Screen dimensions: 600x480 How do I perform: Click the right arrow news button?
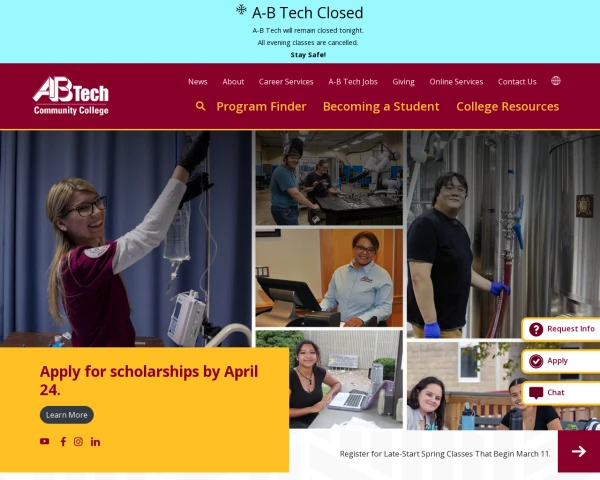579,451
